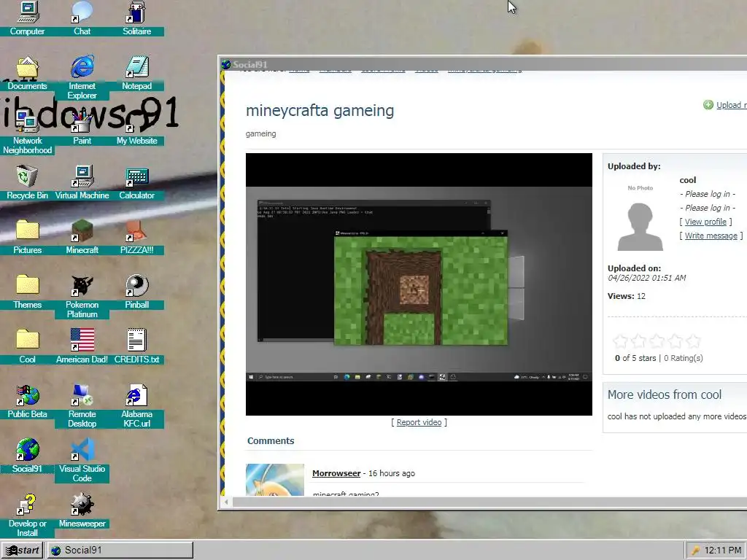Launch Pokemon Platinum shortcut
Screen dimensions: 747x560
click(x=82, y=296)
